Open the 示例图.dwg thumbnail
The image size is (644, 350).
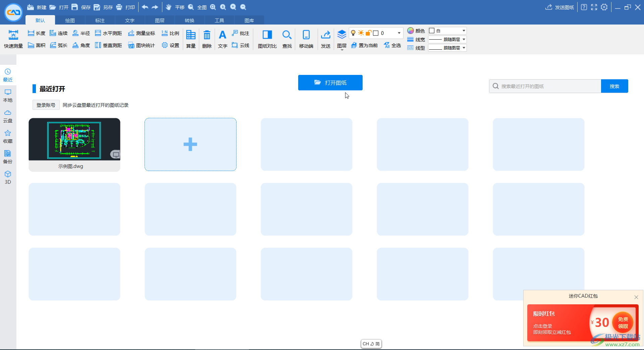coord(74,145)
